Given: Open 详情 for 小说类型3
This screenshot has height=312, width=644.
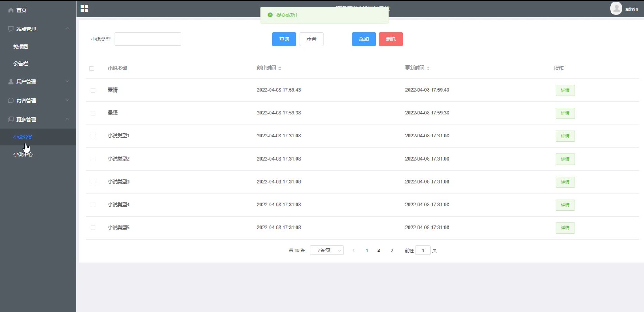Looking at the screenshot, I should pyautogui.click(x=565, y=182).
